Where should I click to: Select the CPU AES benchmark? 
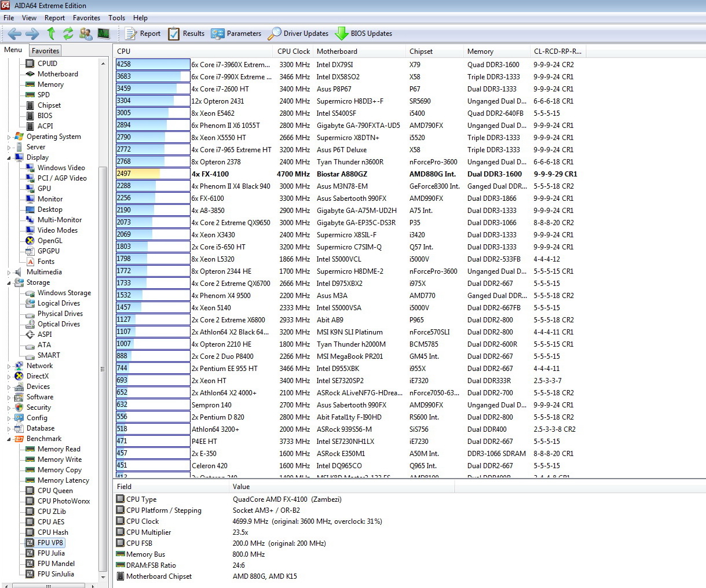point(51,522)
